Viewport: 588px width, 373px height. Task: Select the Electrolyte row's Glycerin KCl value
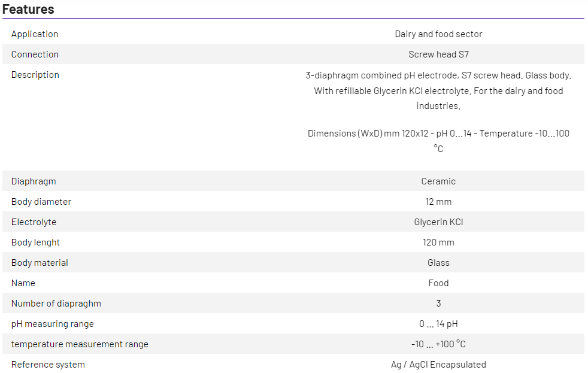point(438,222)
